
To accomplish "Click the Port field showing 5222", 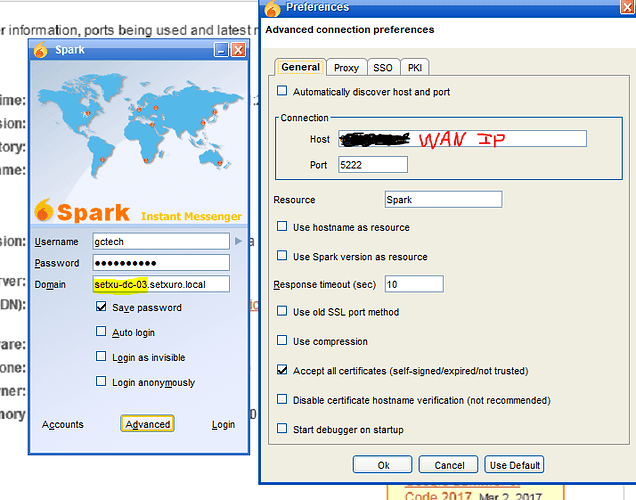I will pos(373,165).
